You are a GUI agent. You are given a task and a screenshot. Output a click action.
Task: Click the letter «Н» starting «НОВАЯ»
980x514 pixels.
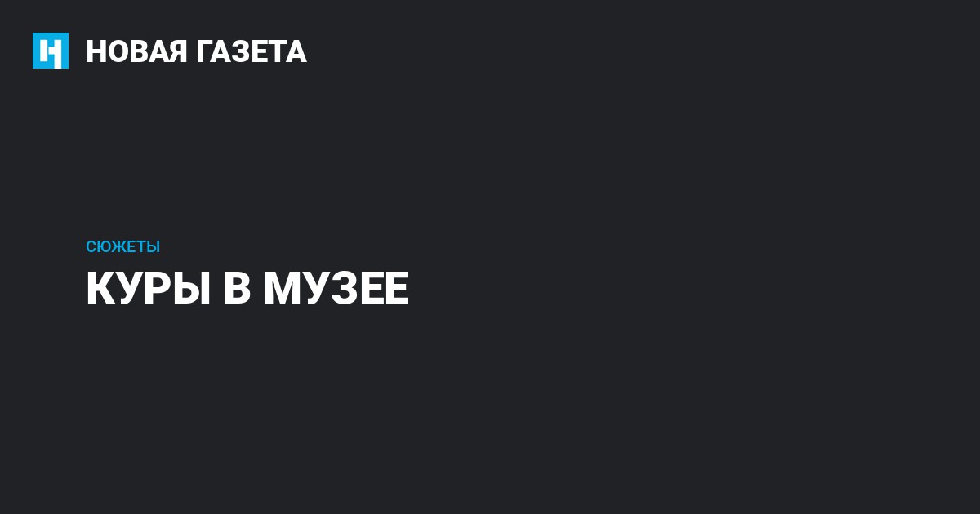(x=96, y=51)
